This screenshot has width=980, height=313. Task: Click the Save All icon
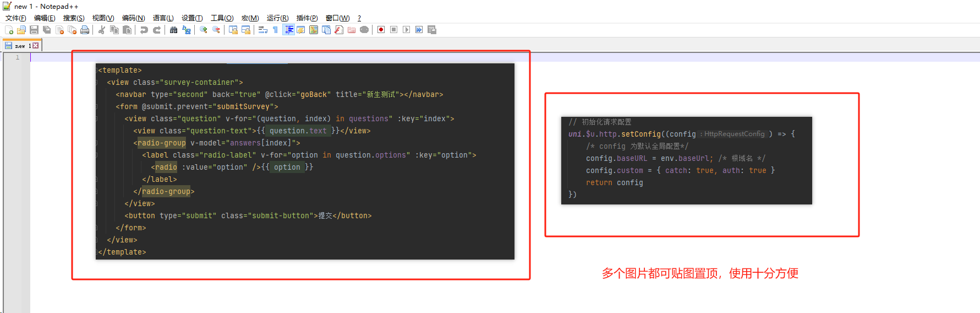pyautogui.click(x=47, y=30)
